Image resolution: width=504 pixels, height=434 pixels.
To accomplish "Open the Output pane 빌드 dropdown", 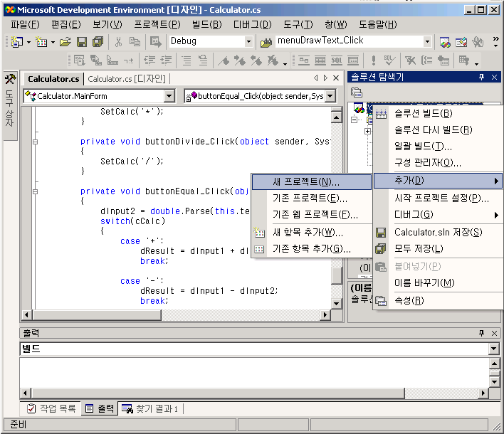I will tap(493, 349).
